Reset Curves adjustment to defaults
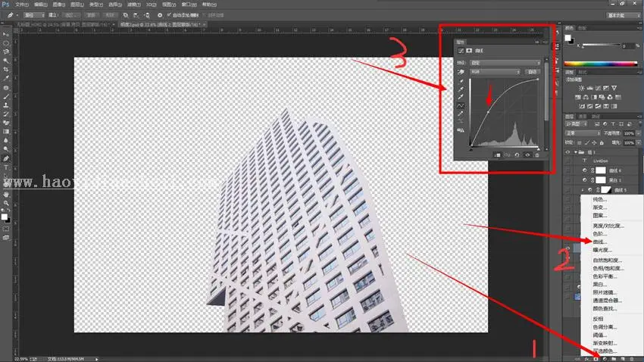This screenshot has width=644, height=362. pyautogui.click(x=517, y=155)
